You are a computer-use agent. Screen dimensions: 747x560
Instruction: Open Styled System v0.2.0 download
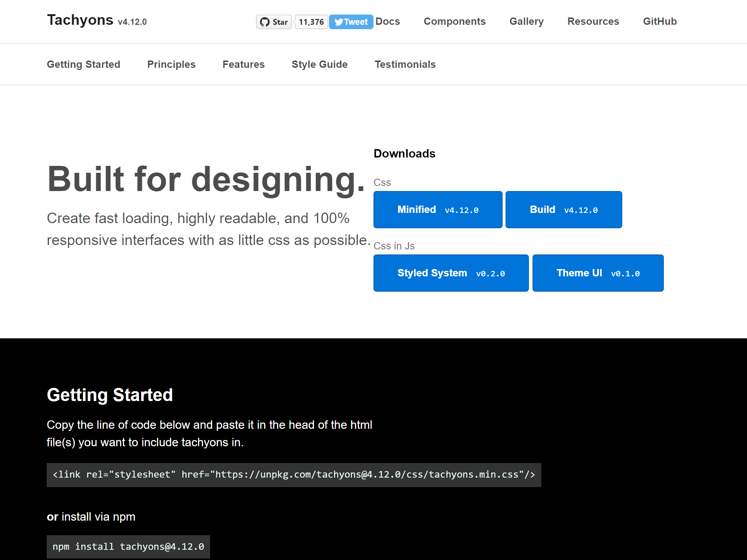pos(451,273)
